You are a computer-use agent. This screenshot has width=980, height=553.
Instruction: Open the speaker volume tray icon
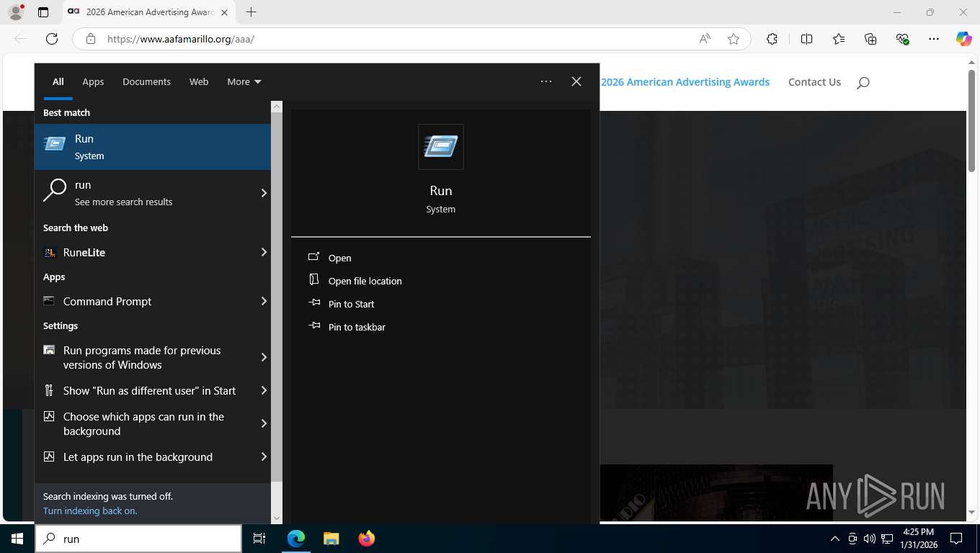869,539
